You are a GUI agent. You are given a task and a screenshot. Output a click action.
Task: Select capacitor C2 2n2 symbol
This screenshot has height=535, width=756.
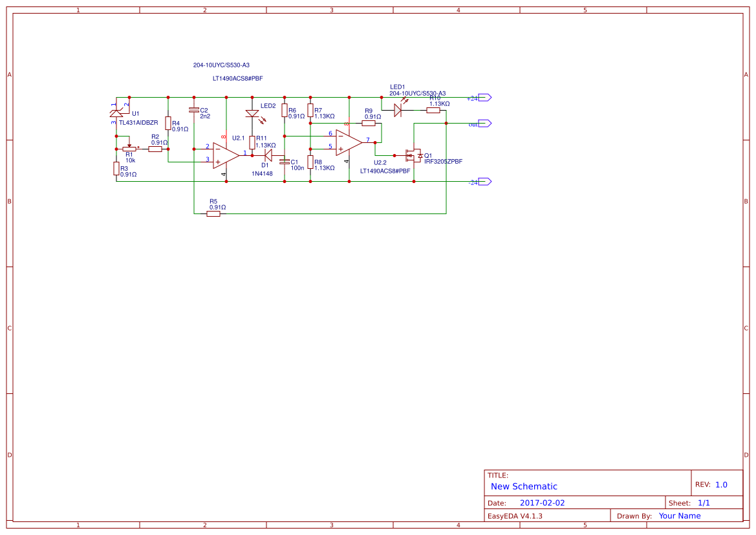(194, 109)
